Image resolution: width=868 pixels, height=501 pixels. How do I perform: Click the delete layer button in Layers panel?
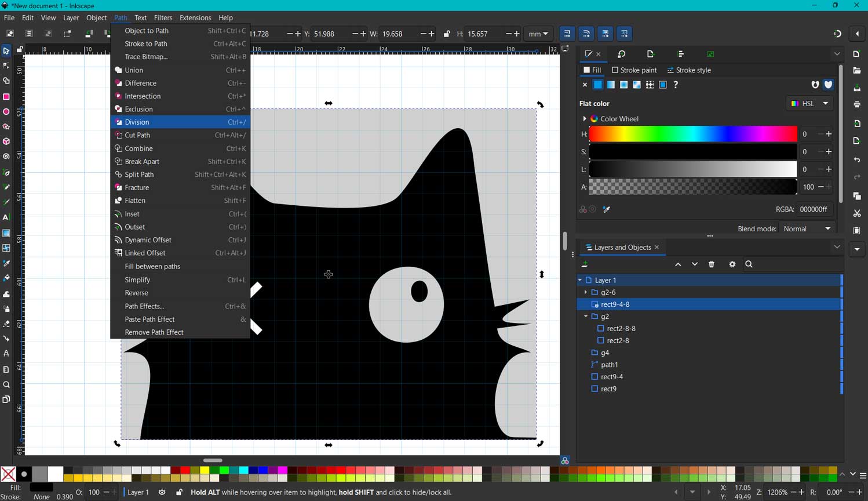[712, 264]
